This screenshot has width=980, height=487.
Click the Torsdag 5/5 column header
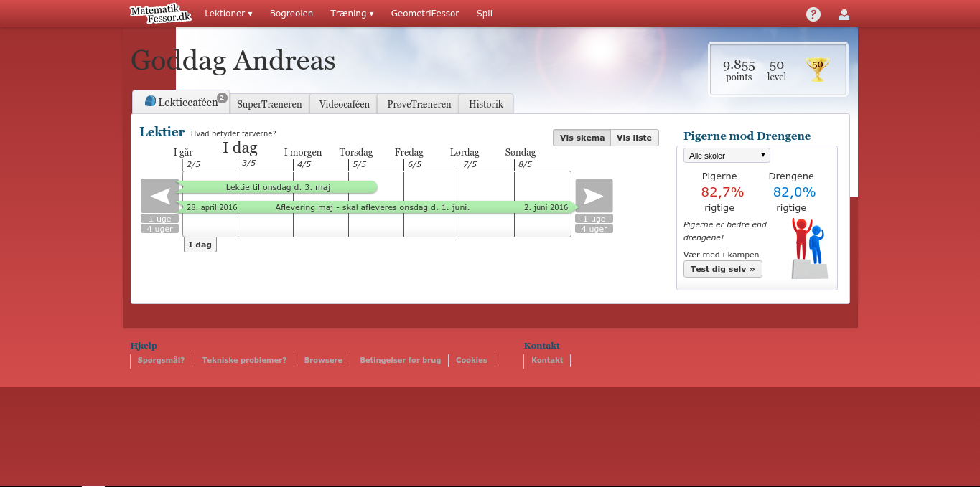coord(356,157)
